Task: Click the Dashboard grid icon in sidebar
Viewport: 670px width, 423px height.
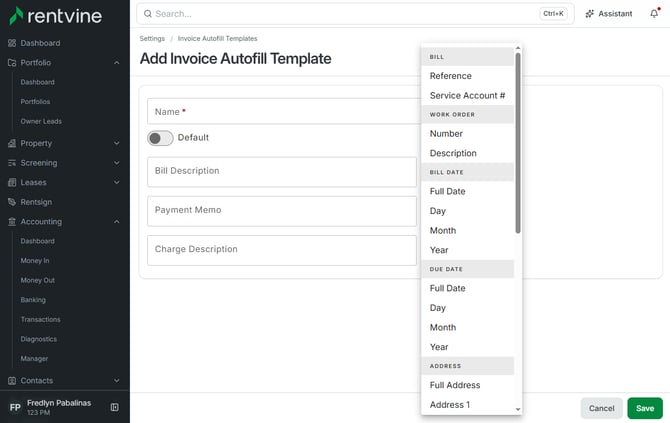Action: click(12, 43)
